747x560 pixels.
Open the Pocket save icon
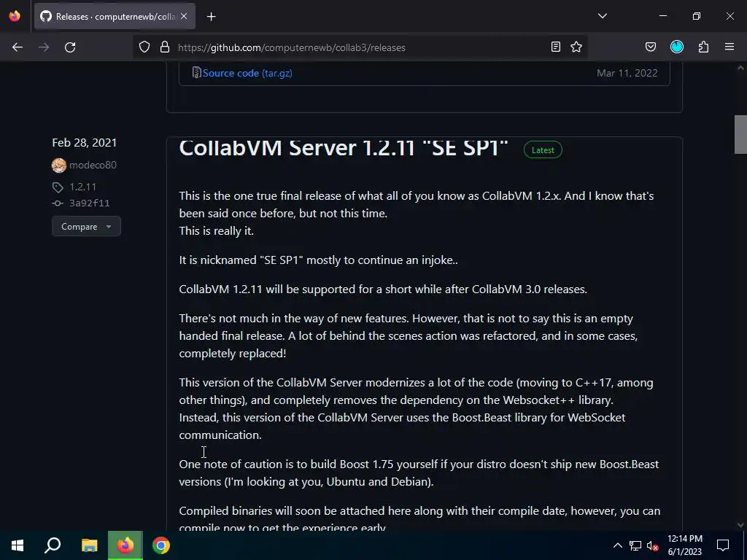[x=650, y=47]
